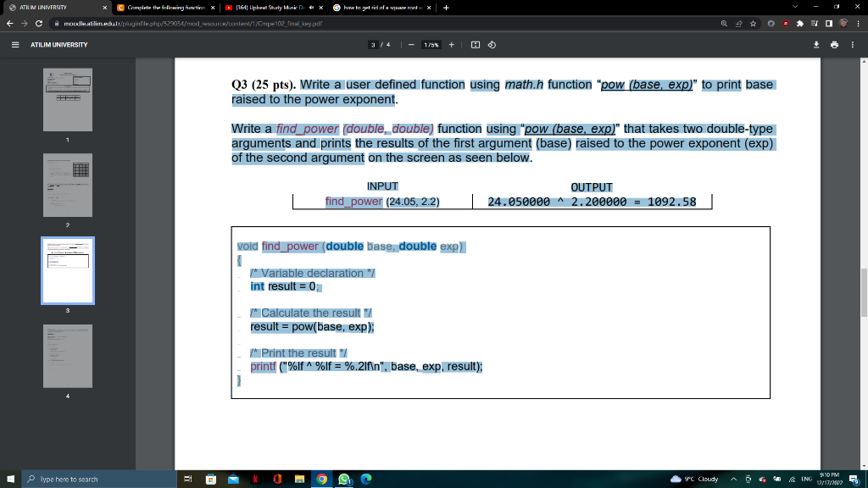Viewport: 868px width, 488px height.
Task: Zoom in with the plus button
Action: (451, 47)
